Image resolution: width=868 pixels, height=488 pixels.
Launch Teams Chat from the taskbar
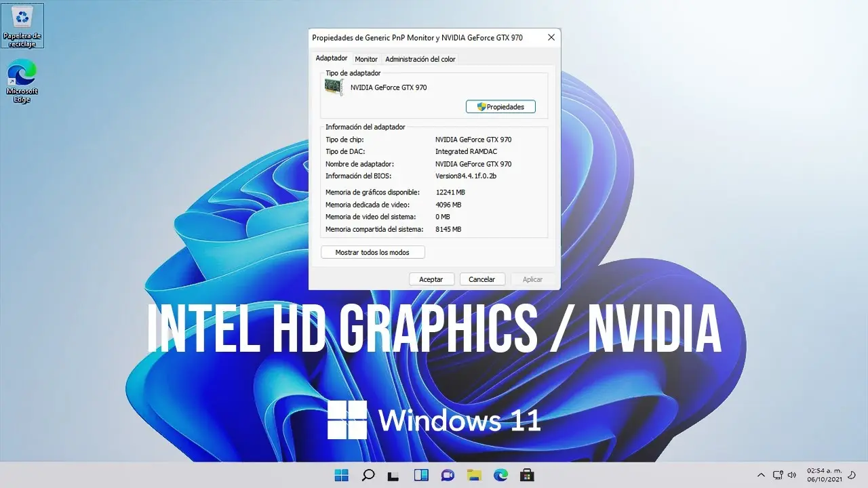coord(448,475)
